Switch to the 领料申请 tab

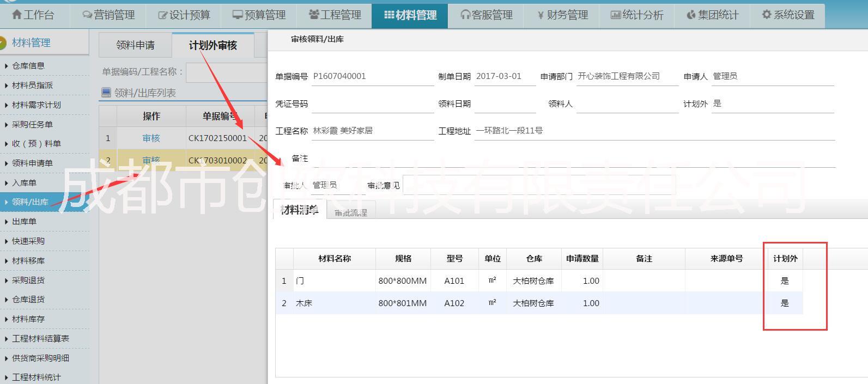tap(135, 45)
